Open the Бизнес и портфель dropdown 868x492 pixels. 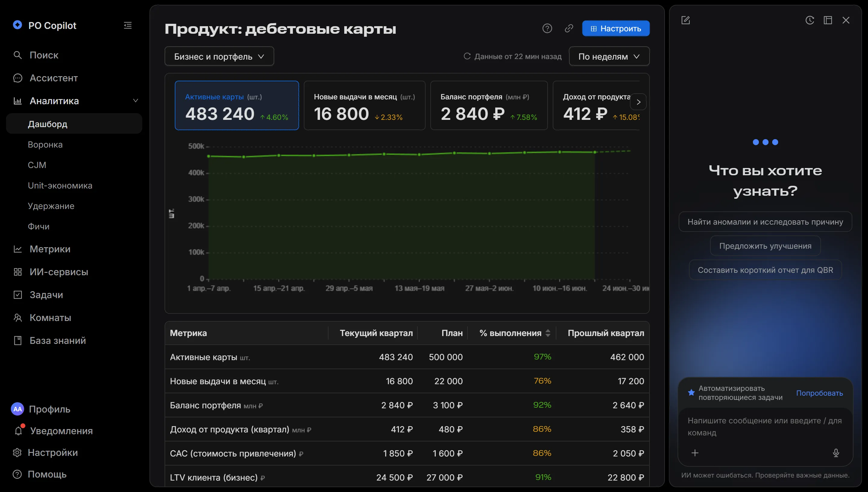[x=219, y=56]
